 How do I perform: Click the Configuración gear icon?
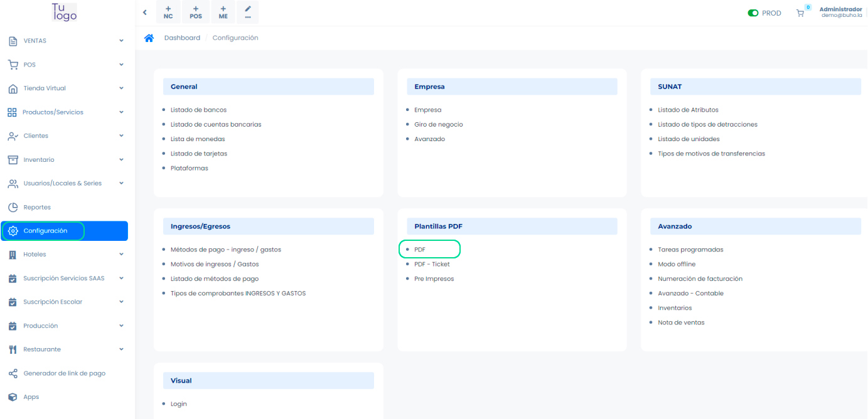(x=13, y=231)
